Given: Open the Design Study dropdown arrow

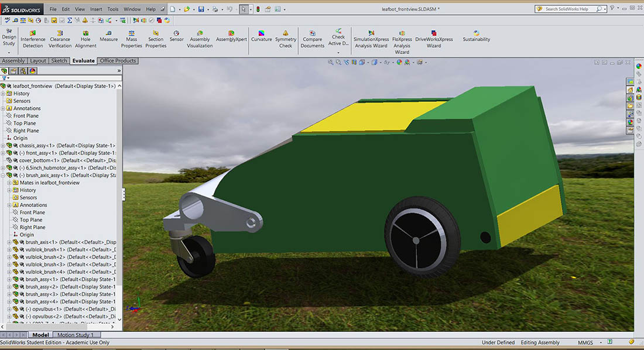Looking at the screenshot, I should 9,53.
